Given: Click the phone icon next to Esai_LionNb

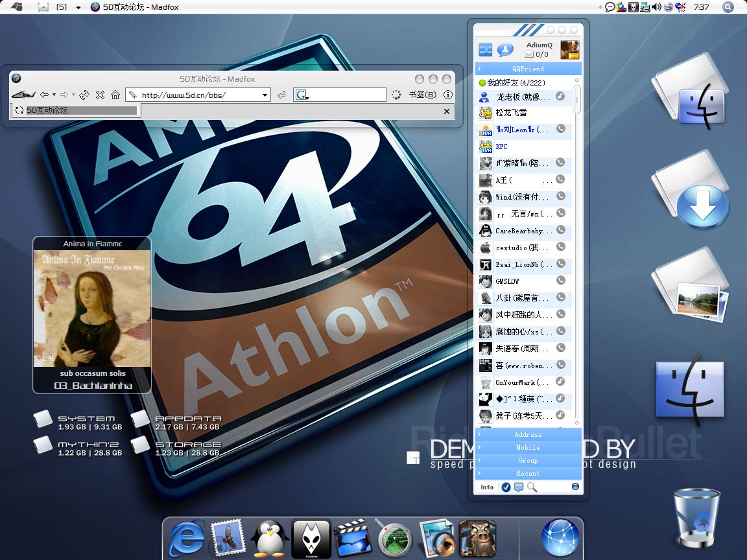Looking at the screenshot, I should point(561,263).
